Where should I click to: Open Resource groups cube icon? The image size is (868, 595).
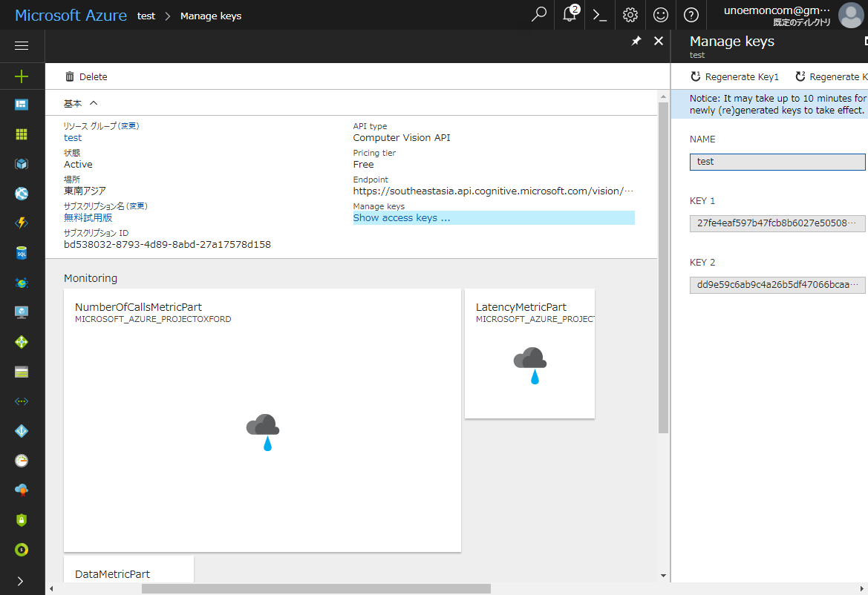coord(22,164)
